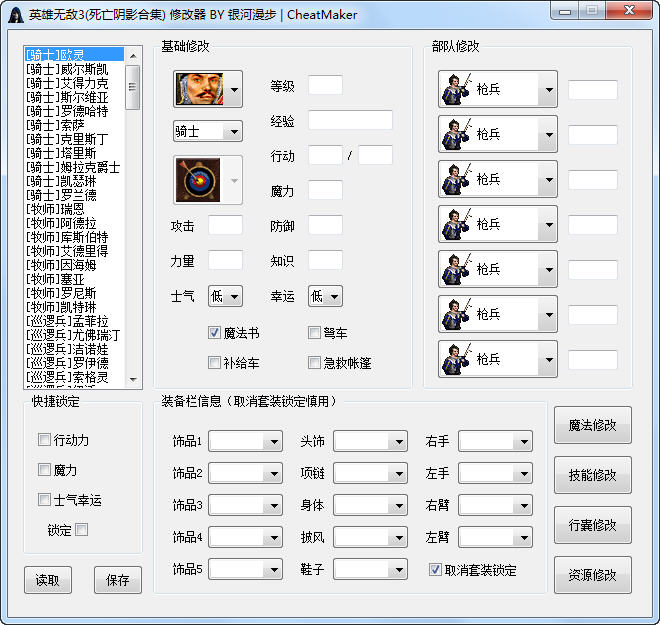Click the 保存 button
660x625 pixels.
coord(117,580)
